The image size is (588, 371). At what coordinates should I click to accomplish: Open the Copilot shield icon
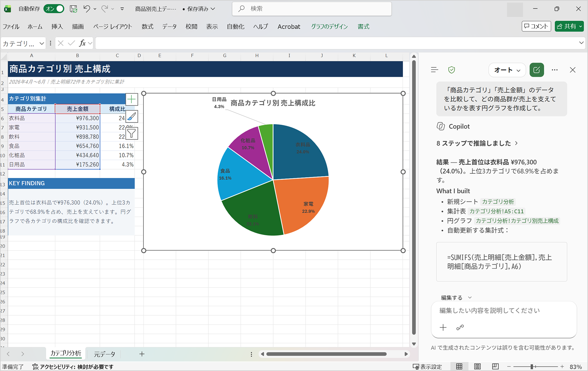pyautogui.click(x=451, y=70)
